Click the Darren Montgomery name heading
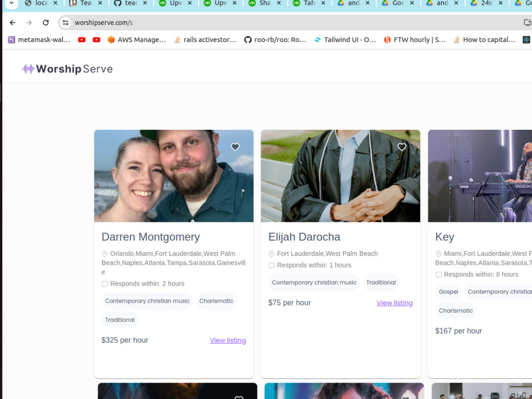Image resolution: width=532 pixels, height=399 pixels. click(x=151, y=237)
